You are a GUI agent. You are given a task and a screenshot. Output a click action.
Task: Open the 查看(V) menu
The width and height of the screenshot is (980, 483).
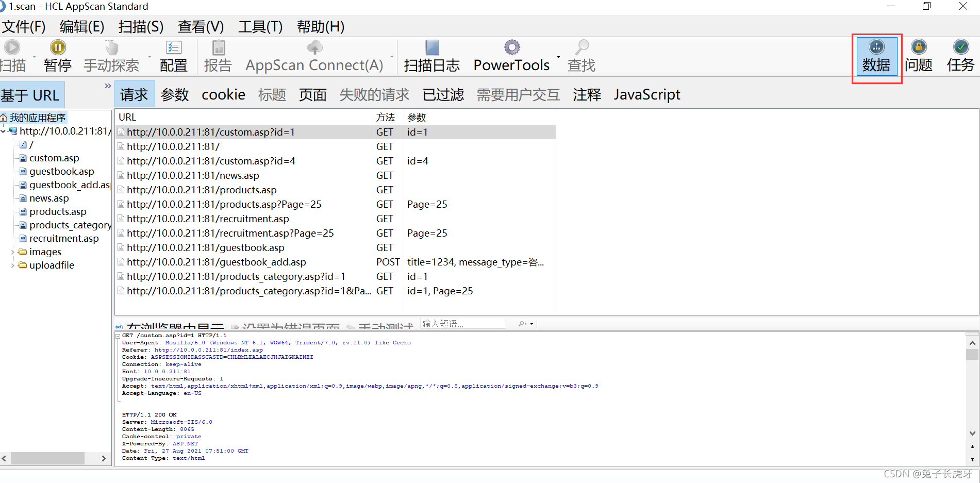(201, 26)
